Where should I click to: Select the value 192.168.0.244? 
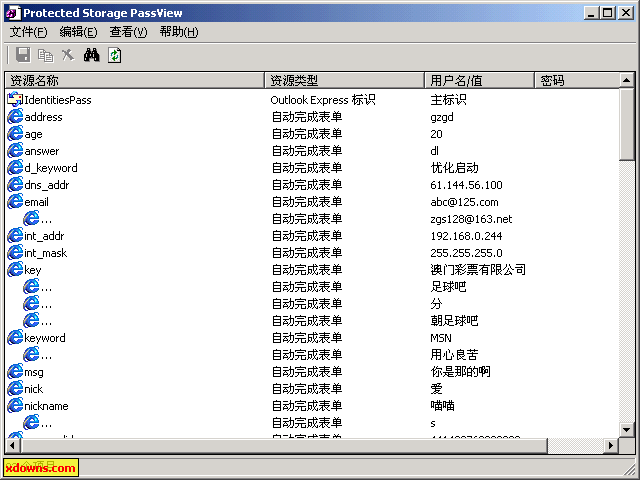point(466,236)
